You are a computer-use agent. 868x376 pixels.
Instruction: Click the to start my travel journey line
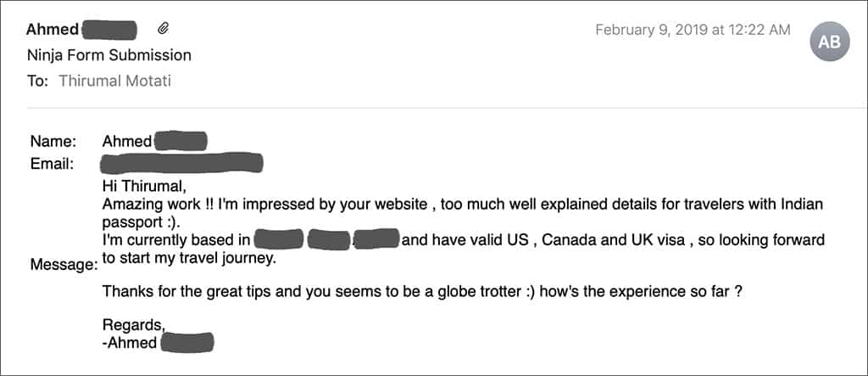pos(189,258)
